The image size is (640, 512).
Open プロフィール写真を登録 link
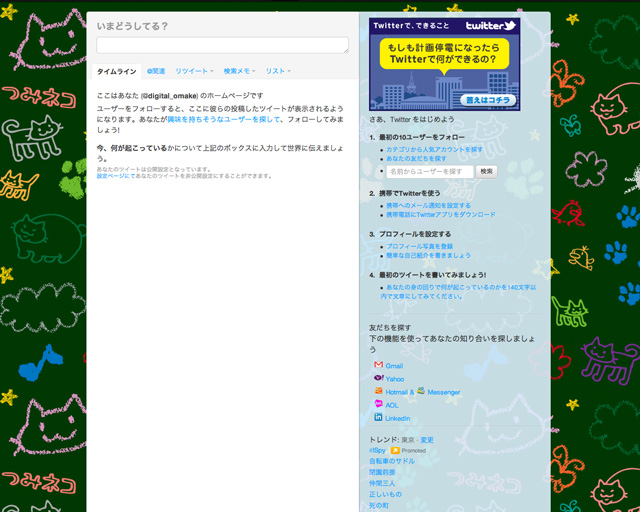point(420,246)
